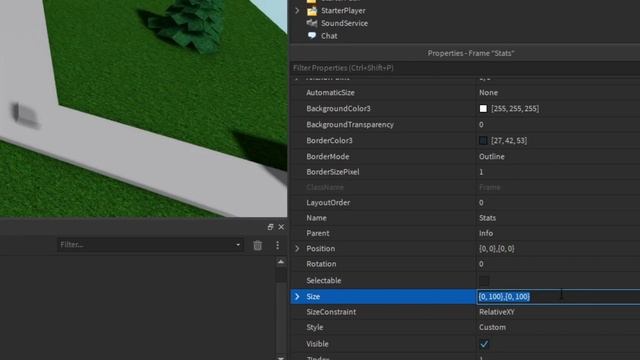Click the scroll up arrow in output panel
Image resolution: width=640 pixels, height=360 pixels.
[x=281, y=262]
